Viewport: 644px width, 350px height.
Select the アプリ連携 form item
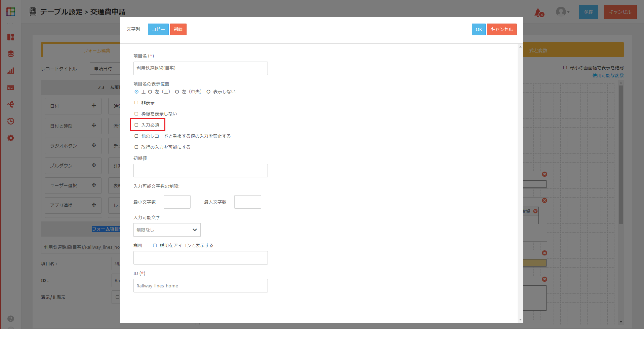pos(73,206)
